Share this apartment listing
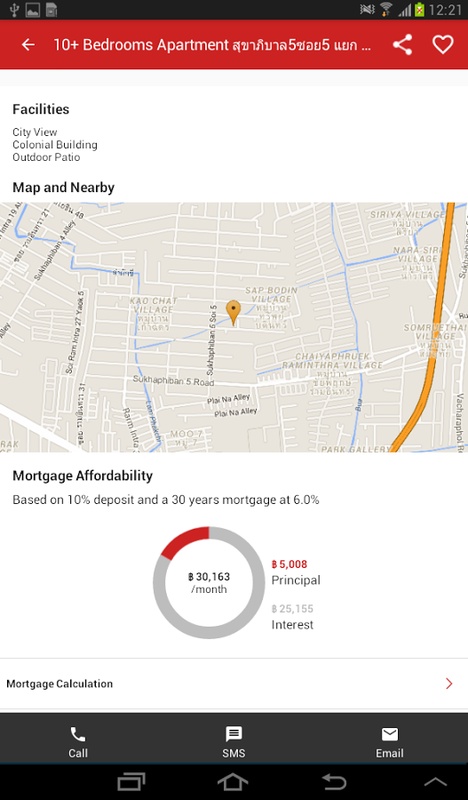Image resolution: width=468 pixels, height=800 pixels. click(402, 45)
